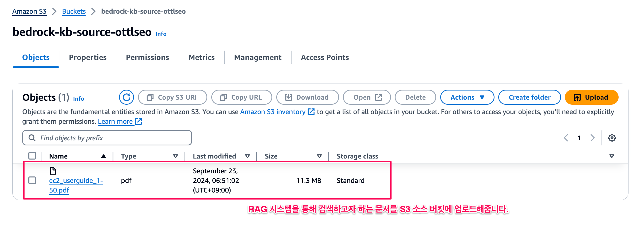Select the ec2_userguide_1-50.pdf row checkbox
The image size is (644, 226).
tap(32, 180)
